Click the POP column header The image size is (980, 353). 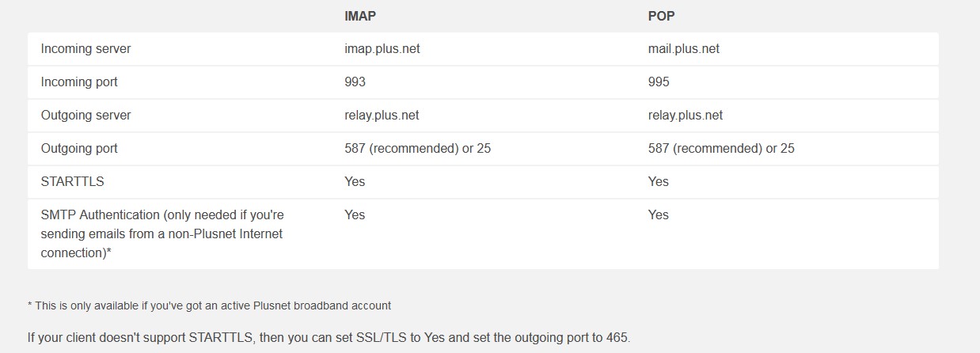(x=661, y=15)
